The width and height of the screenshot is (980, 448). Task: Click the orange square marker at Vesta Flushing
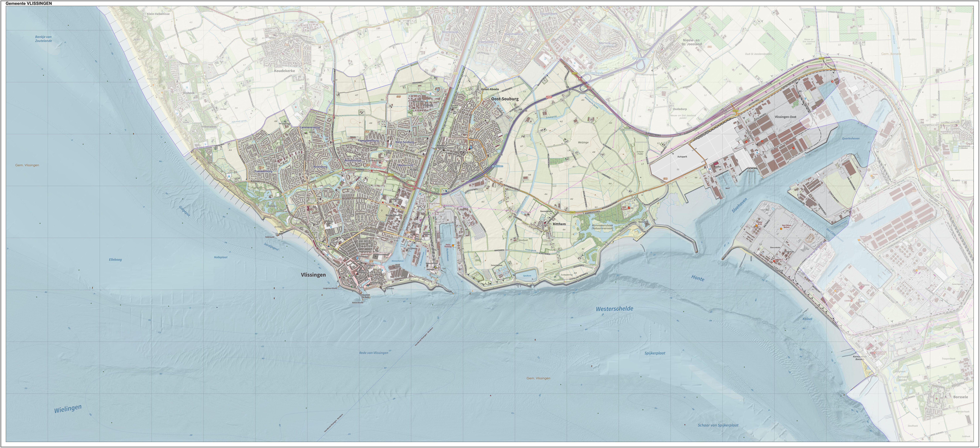point(453,245)
